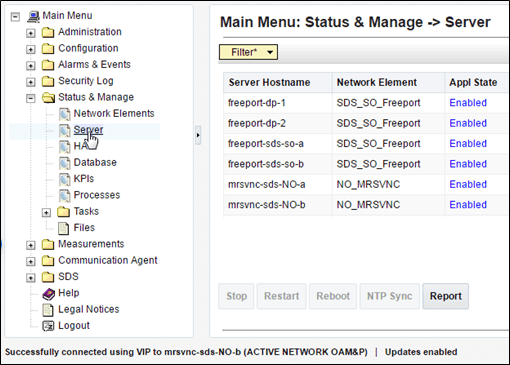Click the Alarms & Events folder icon
Screen dimensions: 510x365
(x=48, y=65)
